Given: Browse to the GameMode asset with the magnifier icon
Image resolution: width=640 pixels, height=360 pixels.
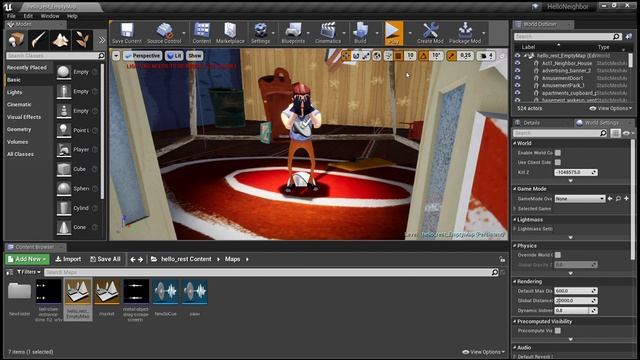Looking at the screenshot, I should [618, 199].
